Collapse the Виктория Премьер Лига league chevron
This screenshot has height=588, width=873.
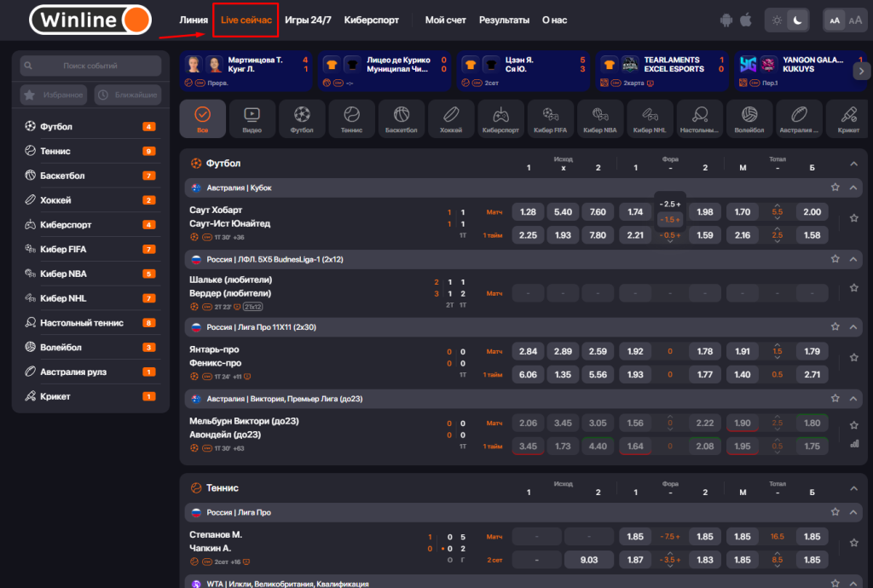click(x=853, y=398)
